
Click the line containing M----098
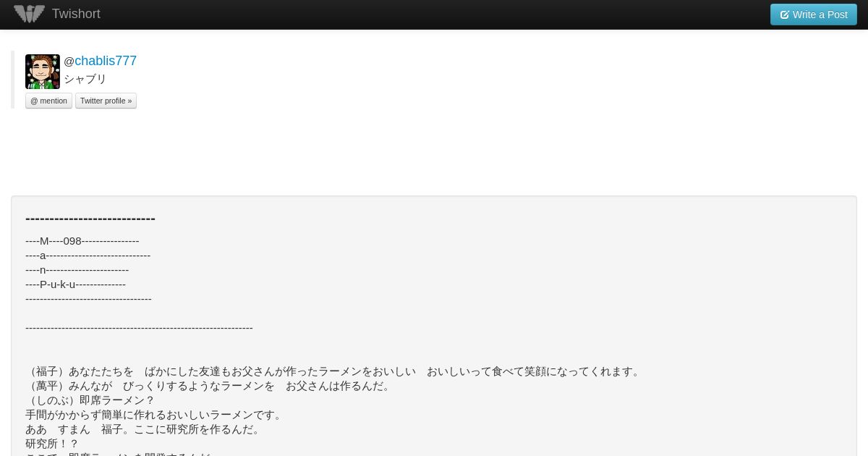pyautogui.click(x=82, y=241)
